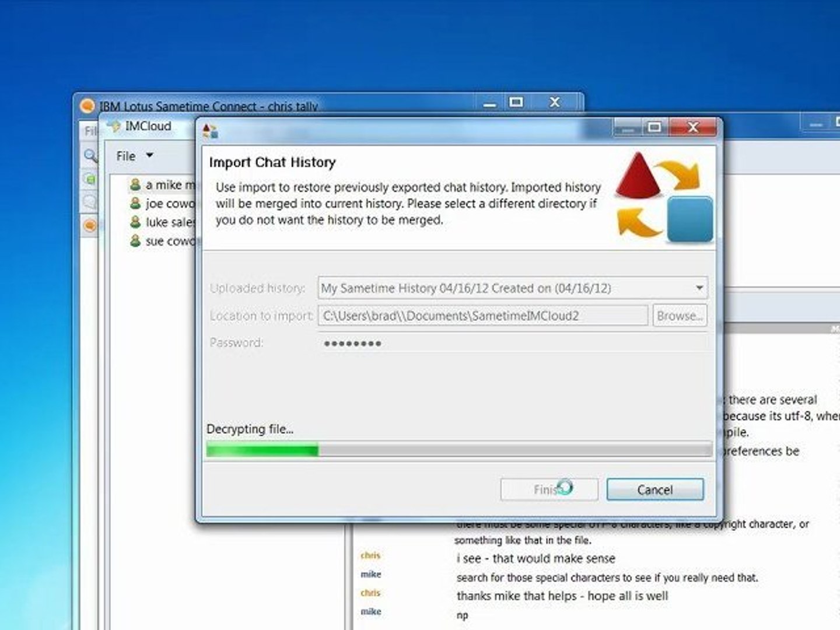Click the 'Decrypting file...' status text
The width and height of the screenshot is (840, 630).
(250, 429)
